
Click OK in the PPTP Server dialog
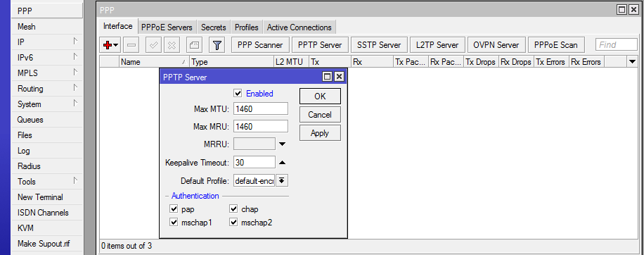[x=320, y=97]
